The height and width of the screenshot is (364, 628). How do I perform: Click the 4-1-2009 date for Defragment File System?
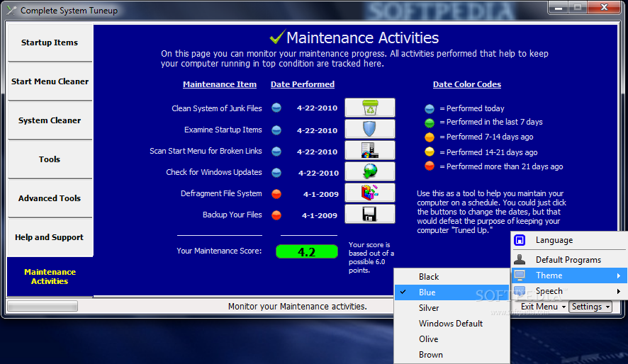coord(320,195)
